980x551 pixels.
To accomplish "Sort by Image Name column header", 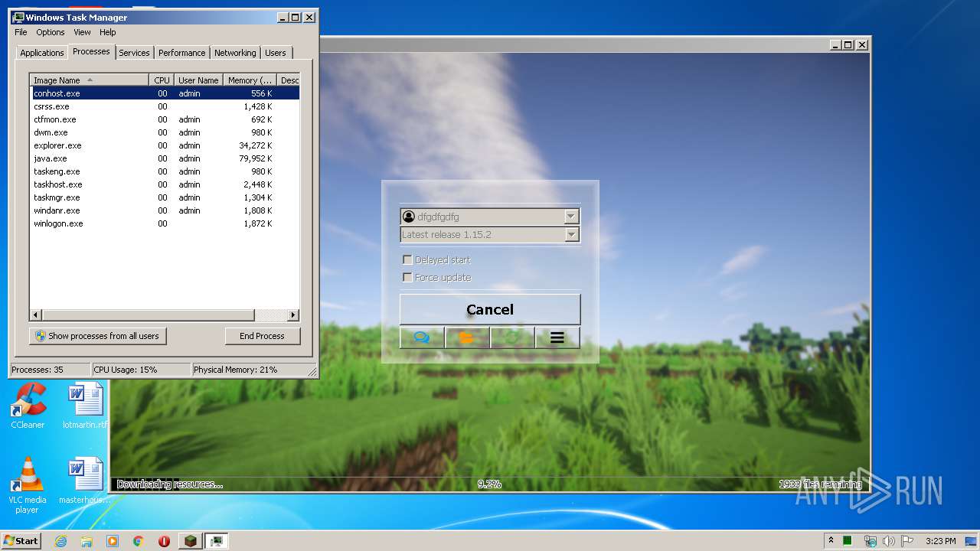I will point(90,80).
